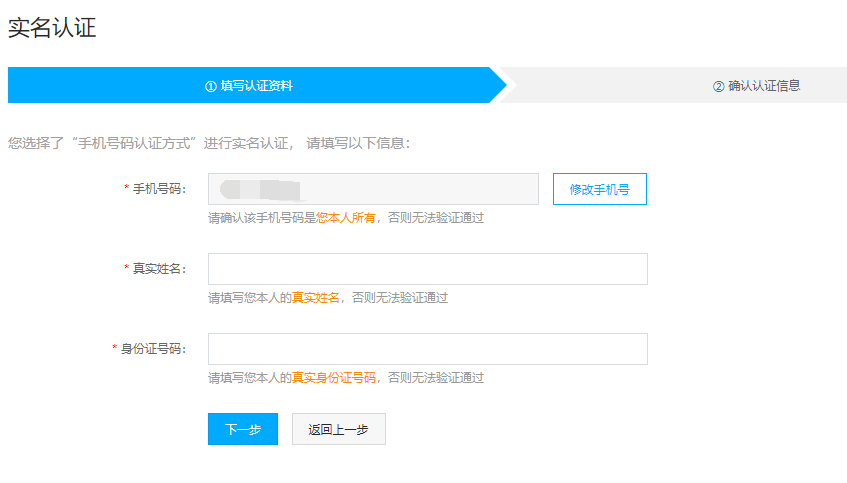Click the 真实姓名 field label
The width and height of the screenshot is (847, 483).
160,269
